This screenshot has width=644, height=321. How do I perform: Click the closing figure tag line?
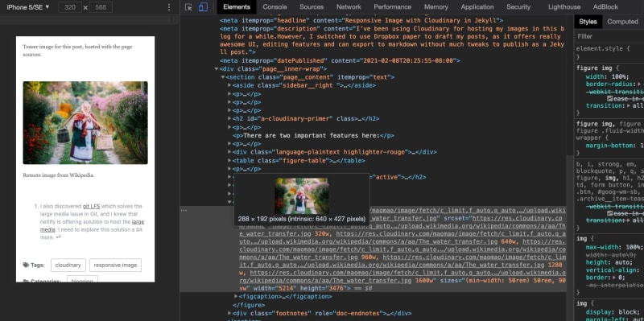(x=249, y=305)
